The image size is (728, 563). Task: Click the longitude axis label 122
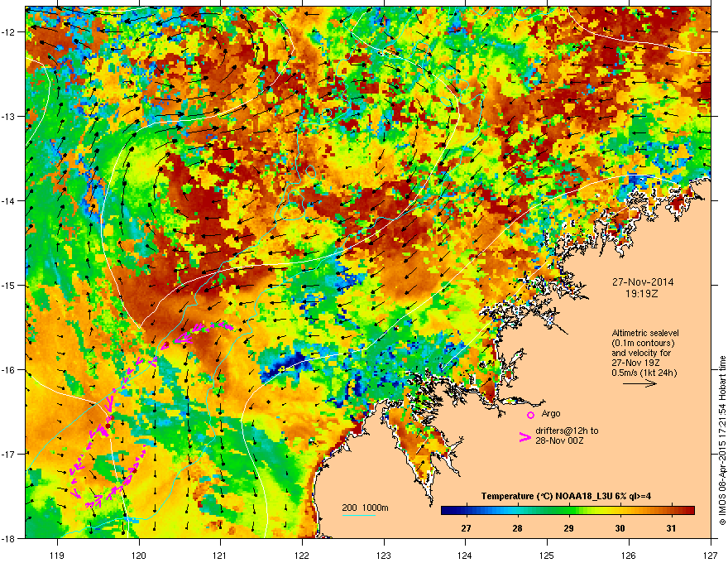[302, 555]
